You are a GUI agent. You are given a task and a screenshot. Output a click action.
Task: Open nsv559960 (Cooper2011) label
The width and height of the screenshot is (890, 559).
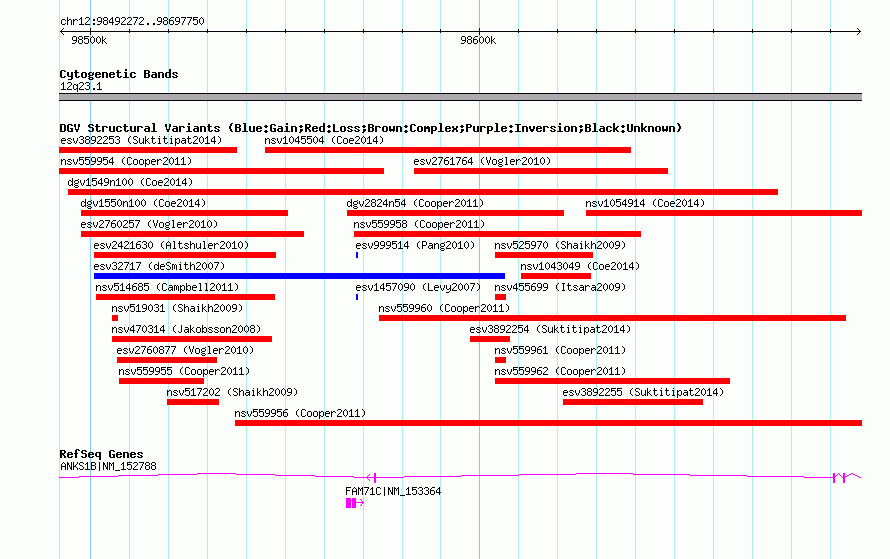[x=444, y=308]
